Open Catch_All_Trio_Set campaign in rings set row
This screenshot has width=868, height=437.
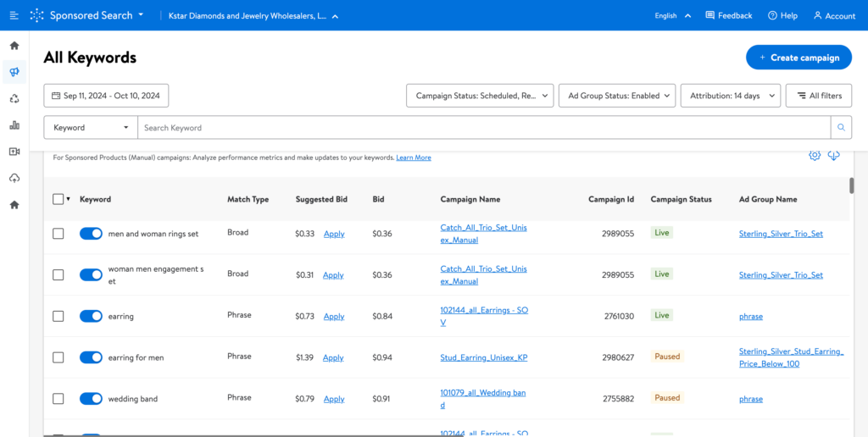coord(483,234)
